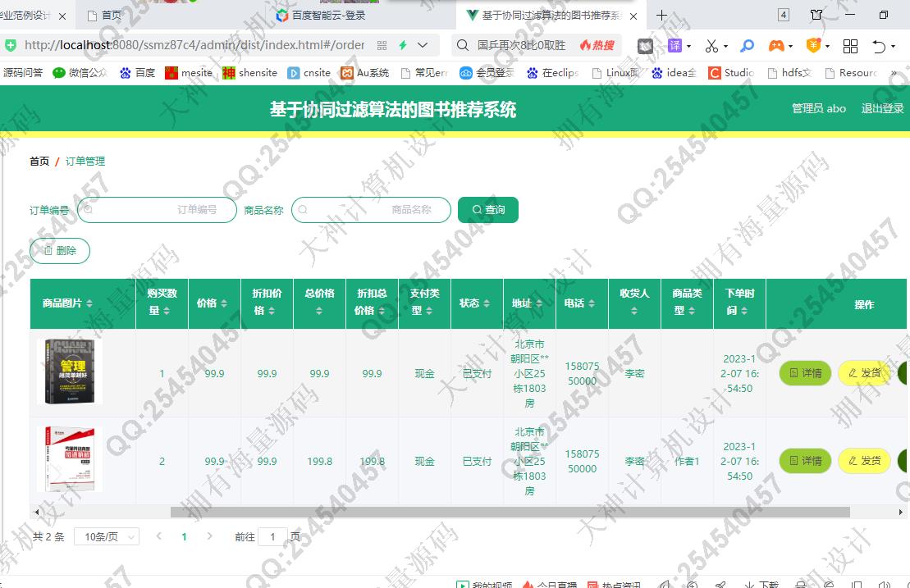Open the 源码问答 bookmark
910x588 pixels.
21,73
